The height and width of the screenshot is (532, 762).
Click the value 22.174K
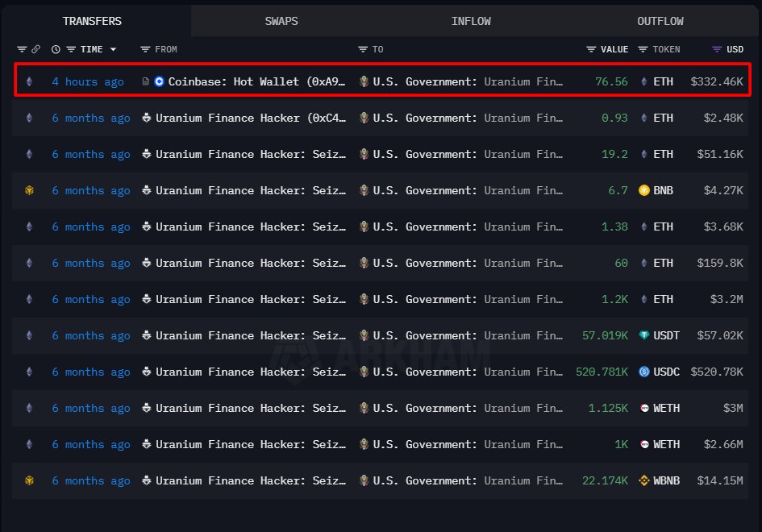tap(605, 481)
